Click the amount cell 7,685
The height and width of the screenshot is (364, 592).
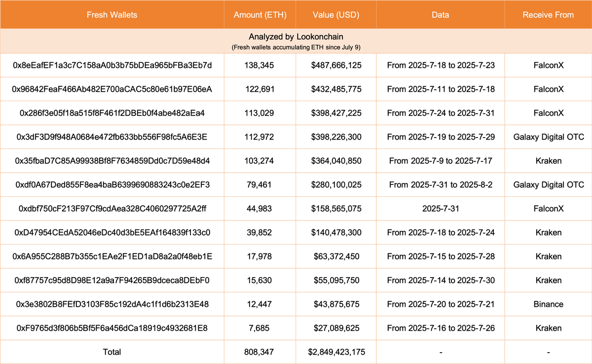point(259,328)
